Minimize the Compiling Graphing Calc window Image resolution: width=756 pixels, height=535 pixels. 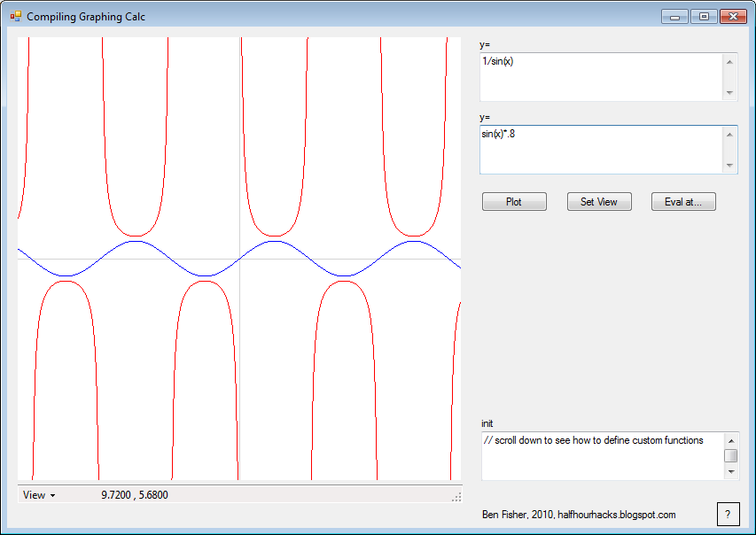click(x=674, y=17)
